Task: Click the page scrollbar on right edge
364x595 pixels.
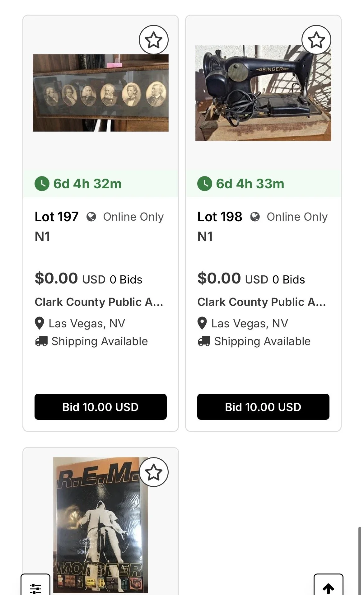Action: point(360,560)
